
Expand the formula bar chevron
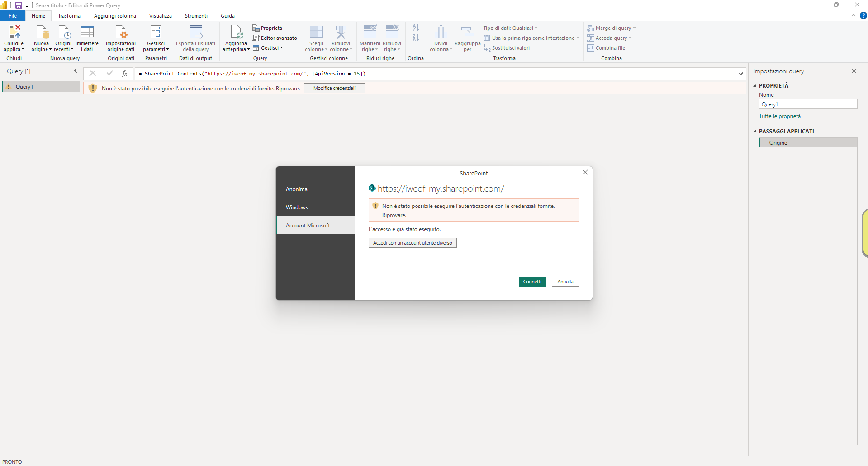click(x=740, y=74)
